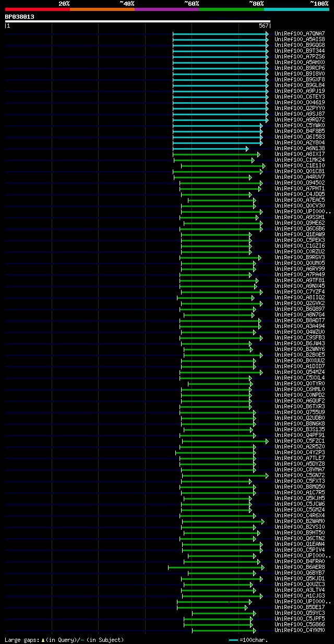
Task: Click the Large gaps legend text
Action: 64,639
